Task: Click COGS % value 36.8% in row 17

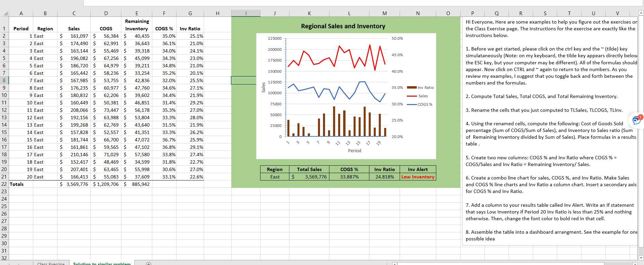Action: click(x=164, y=147)
